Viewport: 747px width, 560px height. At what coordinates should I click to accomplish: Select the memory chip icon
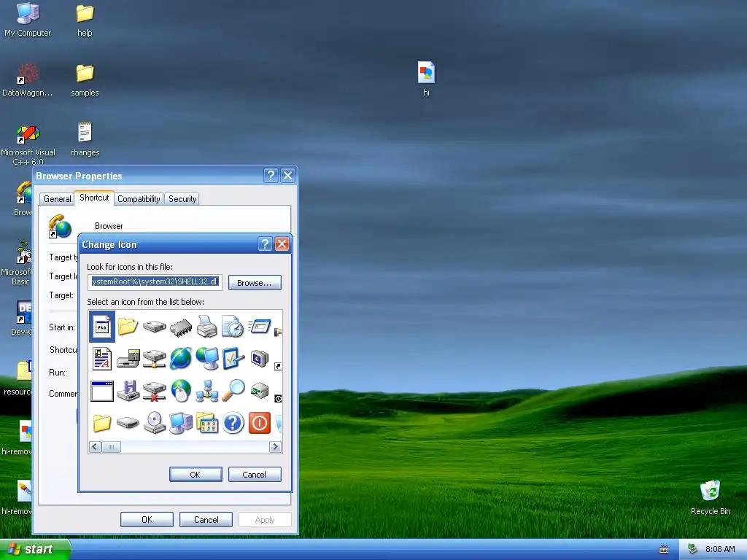click(181, 327)
